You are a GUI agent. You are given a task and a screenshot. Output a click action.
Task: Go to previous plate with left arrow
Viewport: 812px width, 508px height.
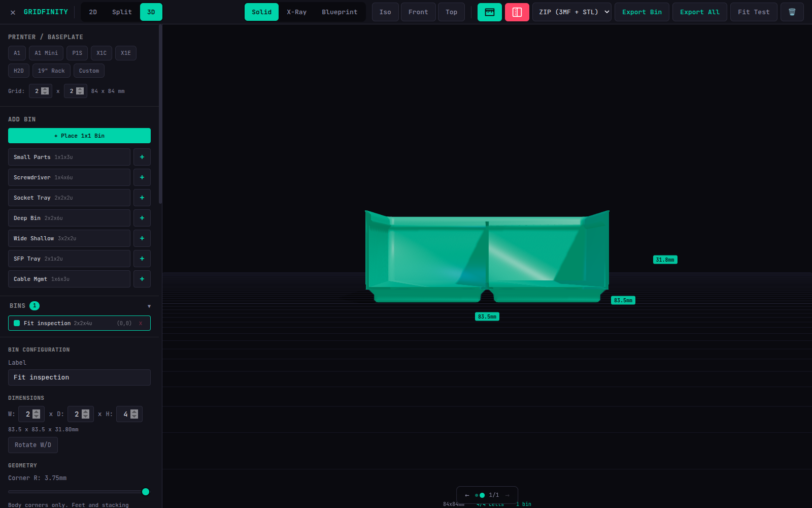tap(467, 495)
